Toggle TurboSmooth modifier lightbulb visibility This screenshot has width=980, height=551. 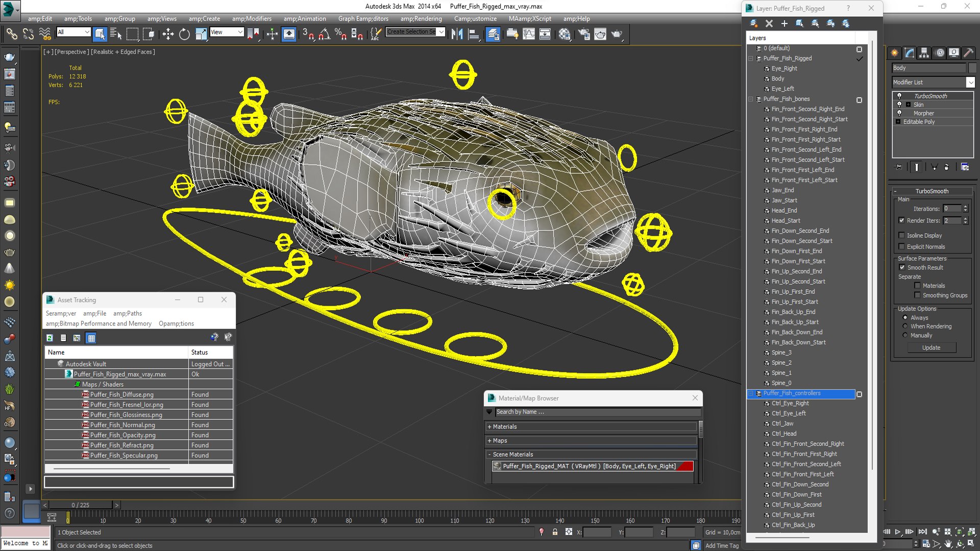pyautogui.click(x=899, y=96)
